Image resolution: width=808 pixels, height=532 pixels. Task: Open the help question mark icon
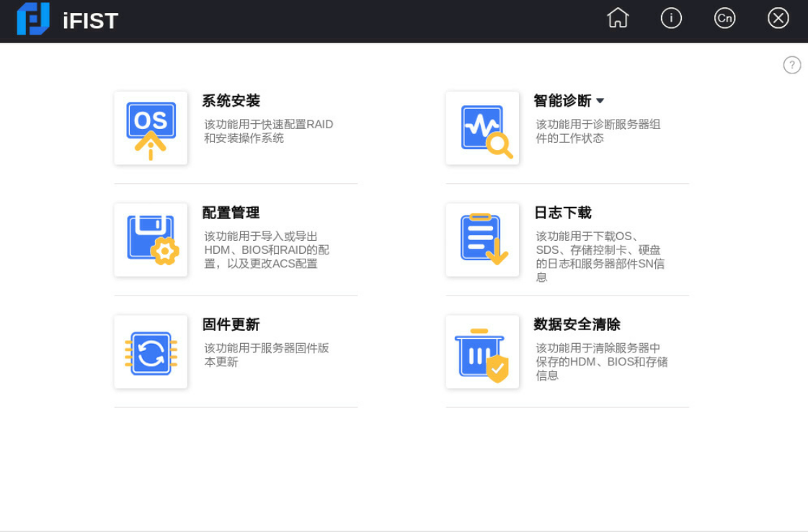pos(792,65)
